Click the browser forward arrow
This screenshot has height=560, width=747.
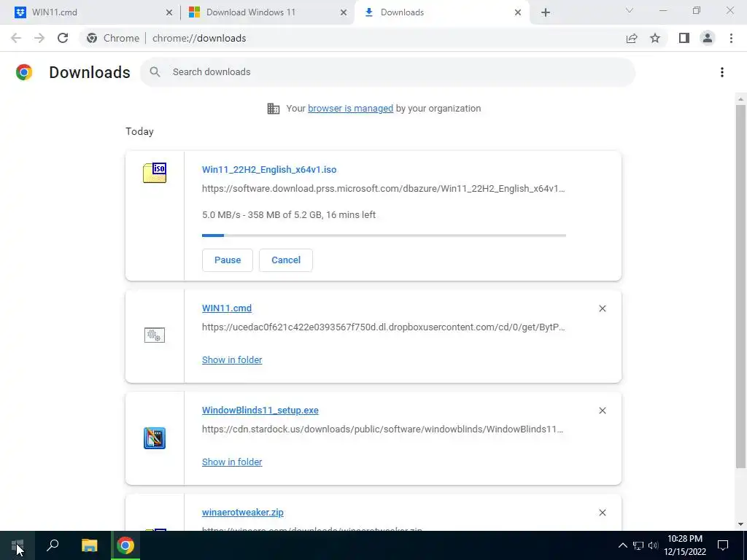tap(39, 38)
